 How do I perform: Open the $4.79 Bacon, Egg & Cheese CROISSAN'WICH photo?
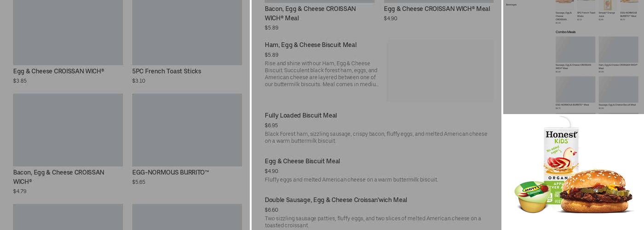[x=68, y=130]
